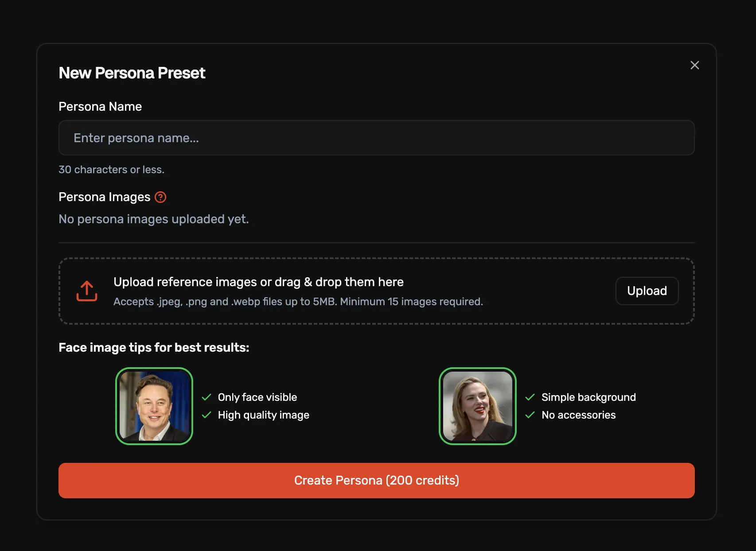
Task: Click the 'Persona Images' label
Action: [105, 197]
